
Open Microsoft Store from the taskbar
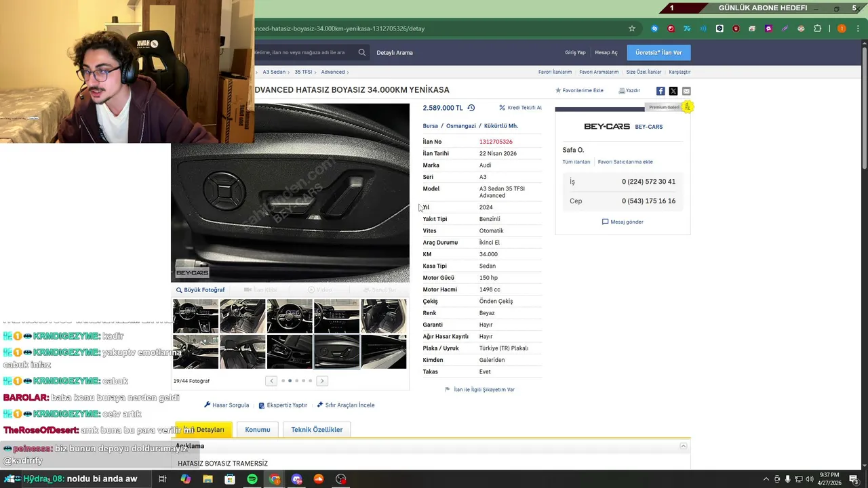[230, 479]
